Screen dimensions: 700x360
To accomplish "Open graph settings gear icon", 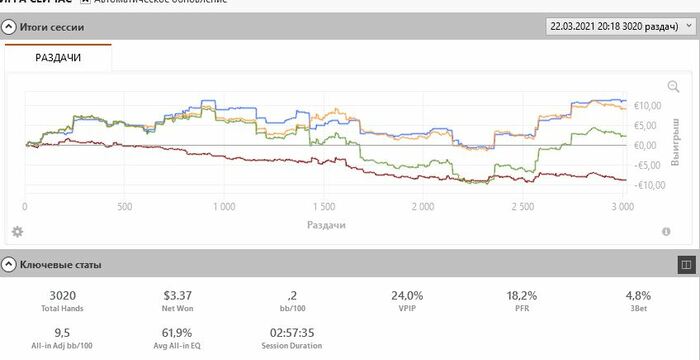I will 17,232.
